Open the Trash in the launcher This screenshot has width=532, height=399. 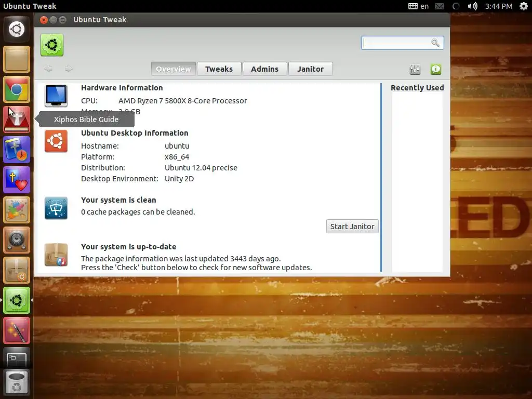(17, 383)
